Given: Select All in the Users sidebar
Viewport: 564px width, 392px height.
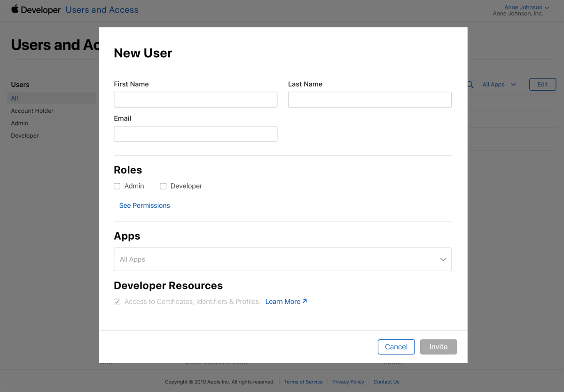Looking at the screenshot, I should tap(15, 98).
